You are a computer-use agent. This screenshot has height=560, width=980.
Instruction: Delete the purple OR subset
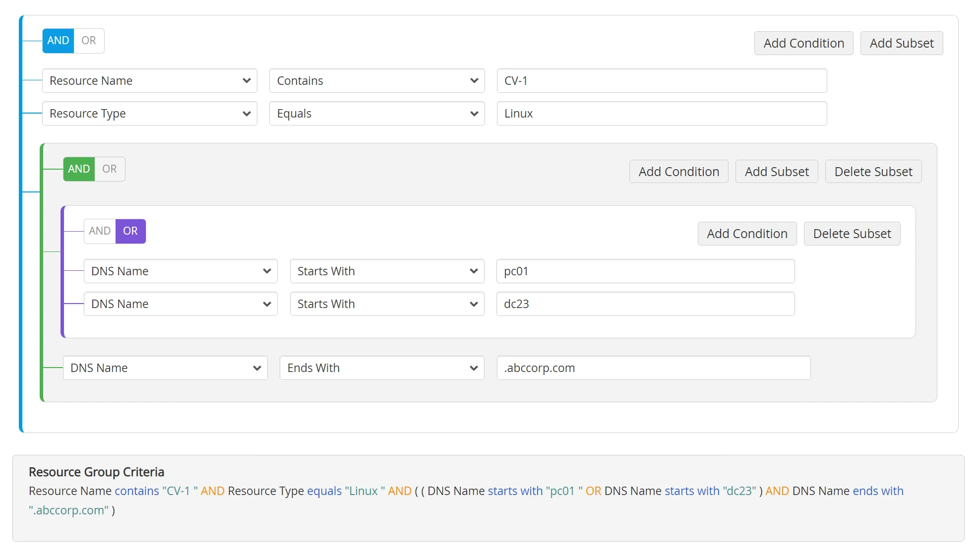point(852,234)
